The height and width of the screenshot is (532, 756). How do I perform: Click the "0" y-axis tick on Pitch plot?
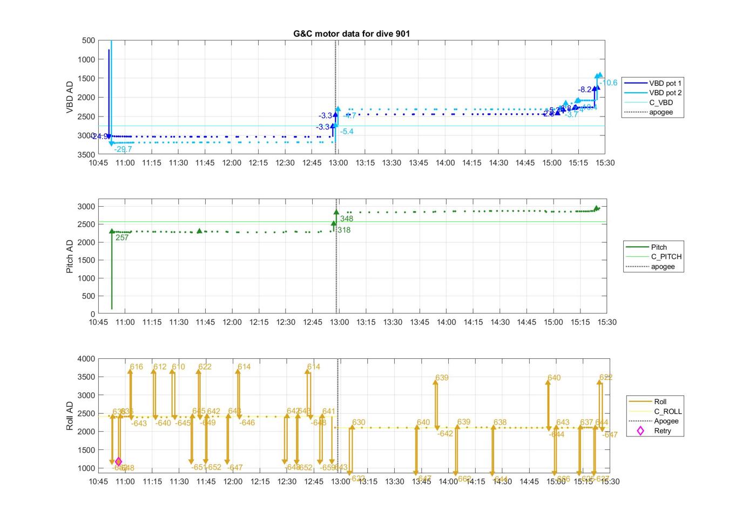[93, 314]
